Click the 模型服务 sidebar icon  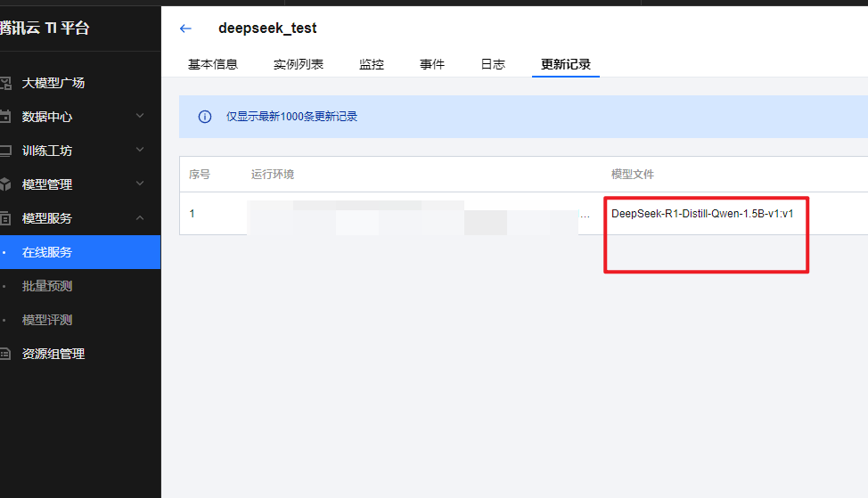[5, 218]
